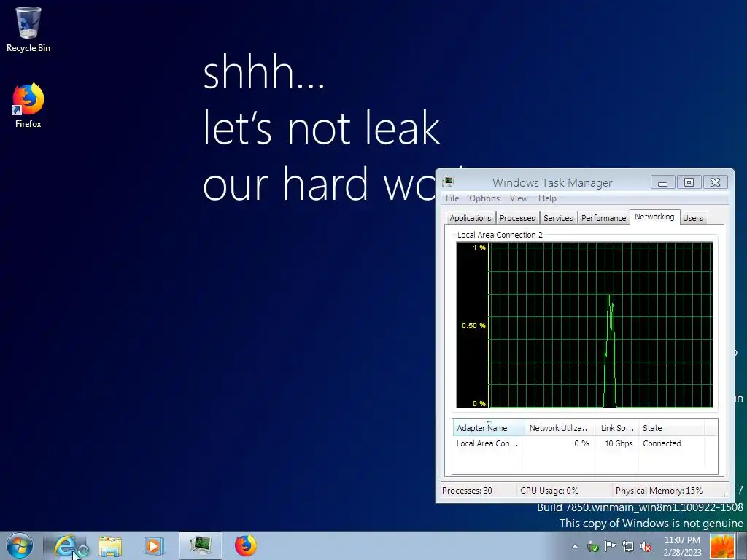Sort by State column header
The height and width of the screenshot is (560, 747).
coord(671,427)
